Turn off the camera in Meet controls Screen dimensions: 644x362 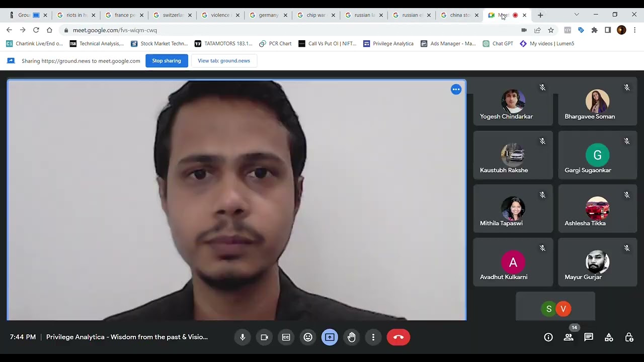click(264, 337)
